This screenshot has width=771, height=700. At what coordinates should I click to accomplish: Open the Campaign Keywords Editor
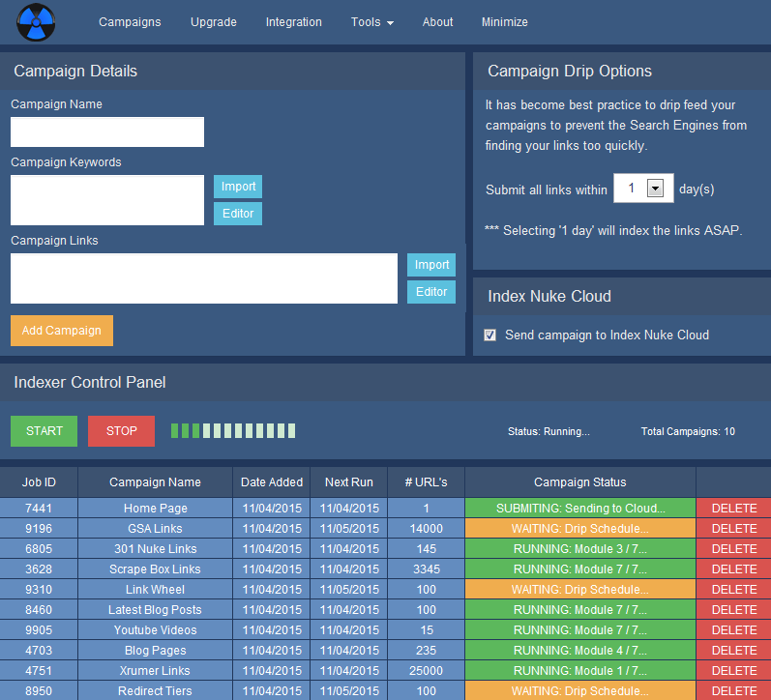238,214
